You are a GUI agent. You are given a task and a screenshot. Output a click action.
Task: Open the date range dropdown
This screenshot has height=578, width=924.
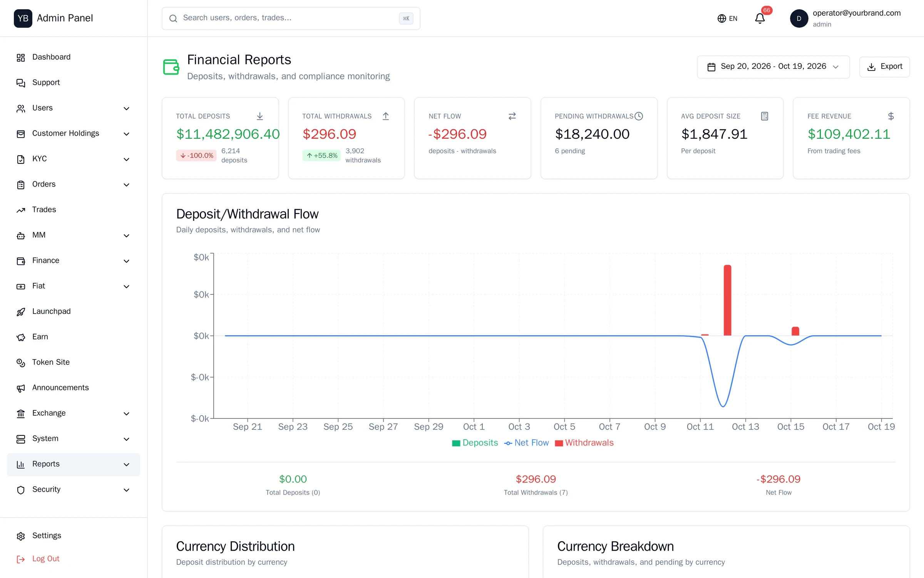click(x=773, y=67)
